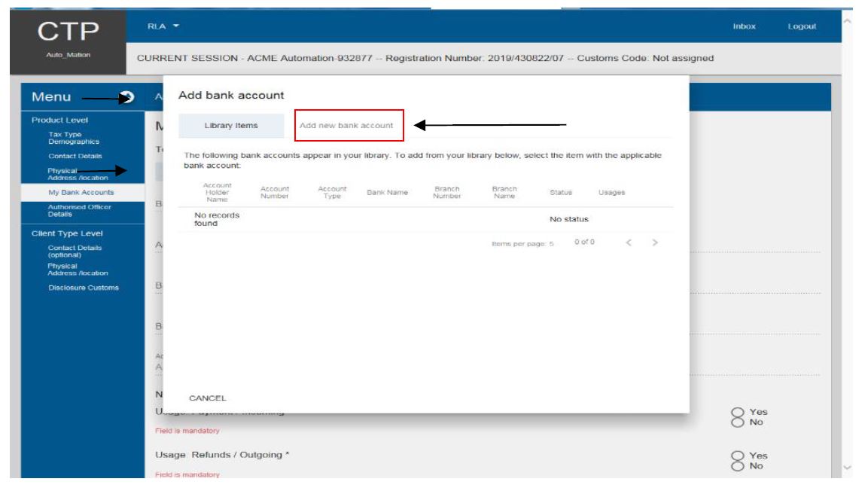Click the CURRENT SESSION info text
The width and height of the screenshot is (868, 497).
(425, 58)
